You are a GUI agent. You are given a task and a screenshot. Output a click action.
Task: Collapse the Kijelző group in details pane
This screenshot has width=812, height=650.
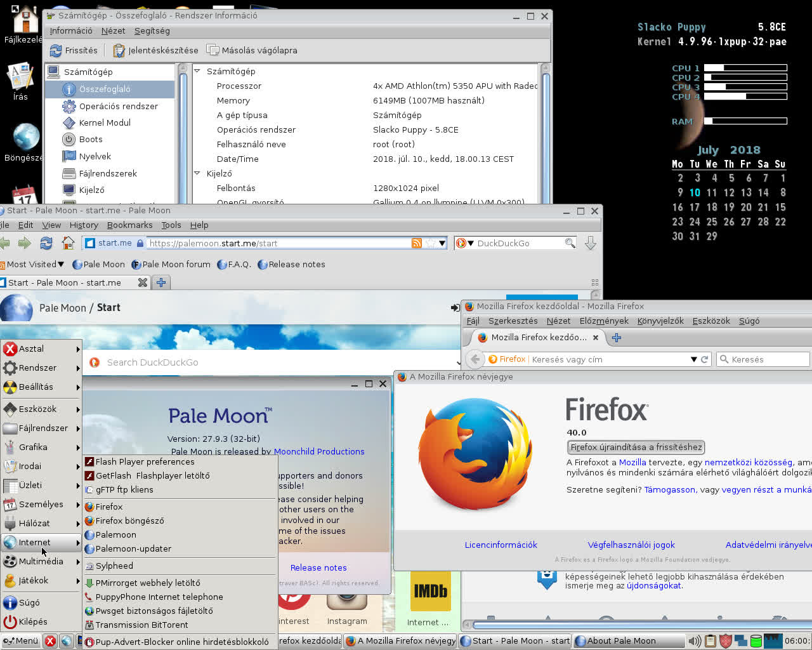(197, 173)
